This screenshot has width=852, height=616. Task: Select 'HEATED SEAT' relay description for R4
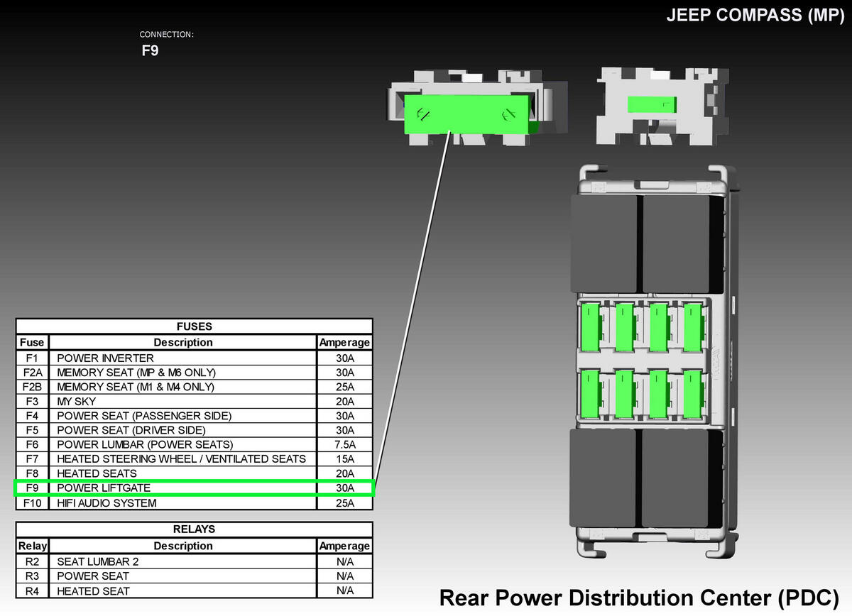coord(93,590)
